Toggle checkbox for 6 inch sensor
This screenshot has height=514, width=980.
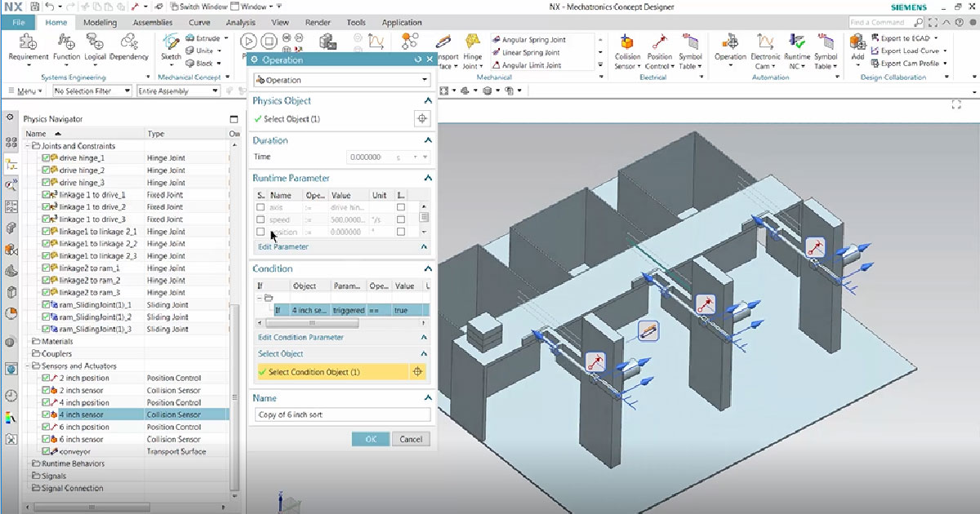[x=46, y=440]
